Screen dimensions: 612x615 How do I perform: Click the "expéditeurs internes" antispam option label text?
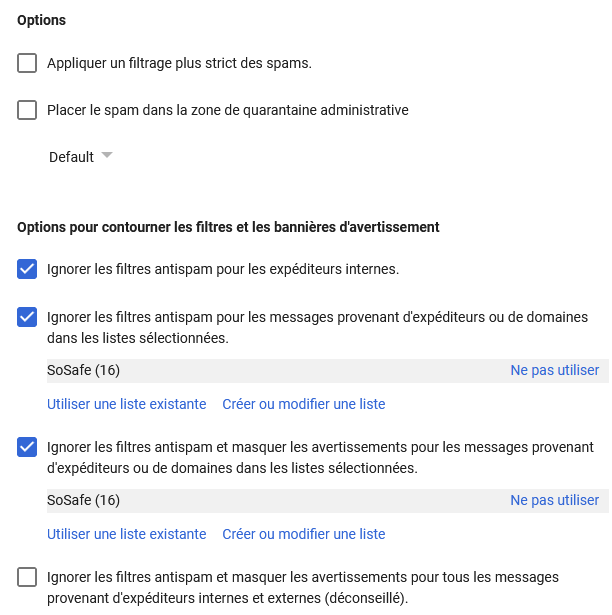coord(223,269)
